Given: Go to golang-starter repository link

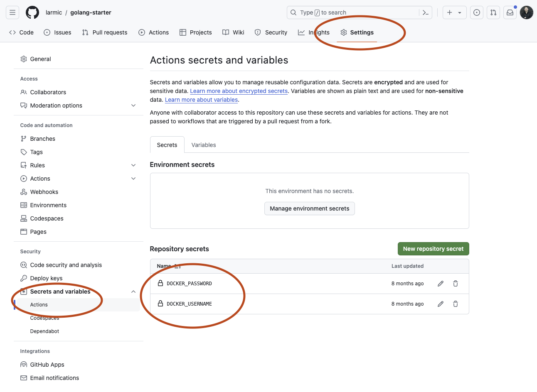Looking at the screenshot, I should (91, 12).
